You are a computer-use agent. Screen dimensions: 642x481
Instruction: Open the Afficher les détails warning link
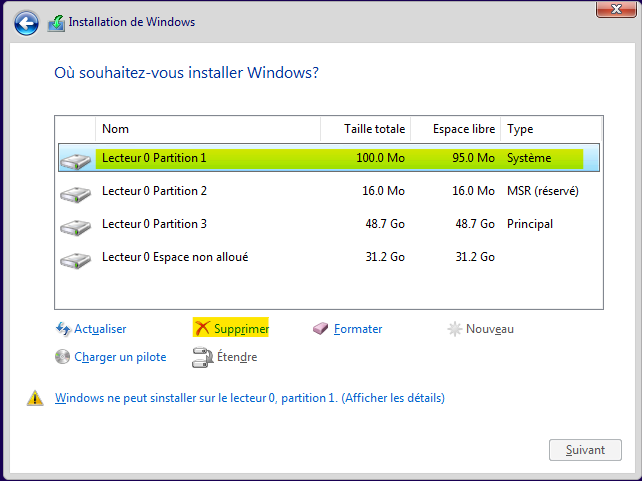[393, 398]
